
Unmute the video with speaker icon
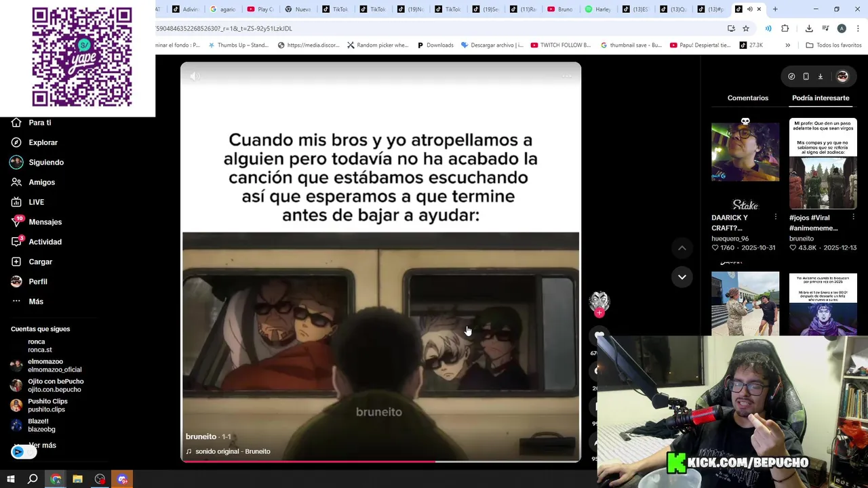(195, 77)
